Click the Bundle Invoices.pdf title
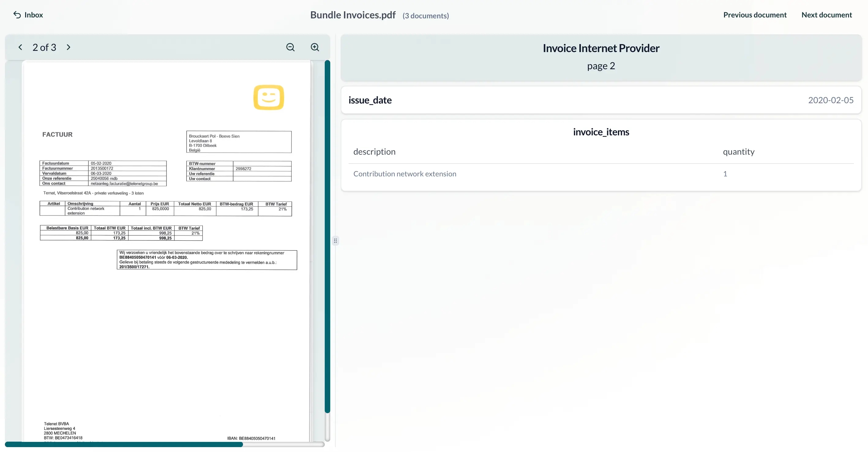This screenshot has height=452, width=868. click(x=353, y=15)
